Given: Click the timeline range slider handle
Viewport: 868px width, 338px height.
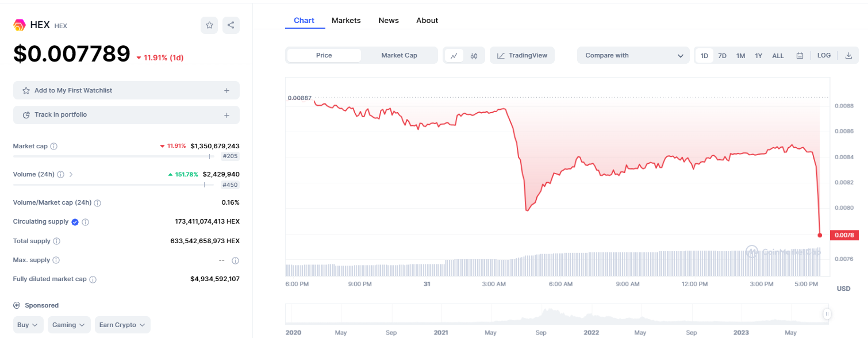Looking at the screenshot, I should pyautogui.click(x=827, y=314).
